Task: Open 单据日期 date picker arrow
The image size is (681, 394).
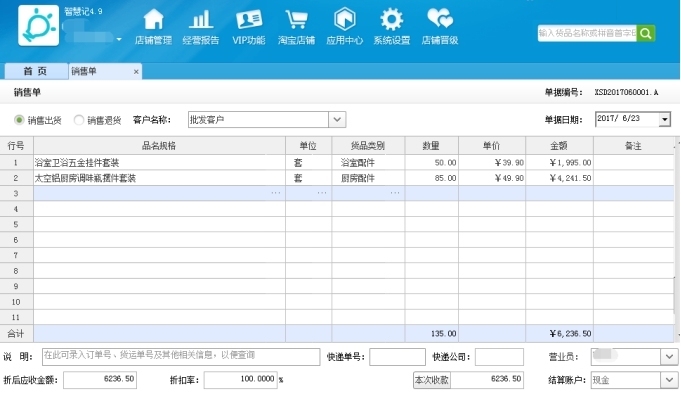Action: point(664,119)
